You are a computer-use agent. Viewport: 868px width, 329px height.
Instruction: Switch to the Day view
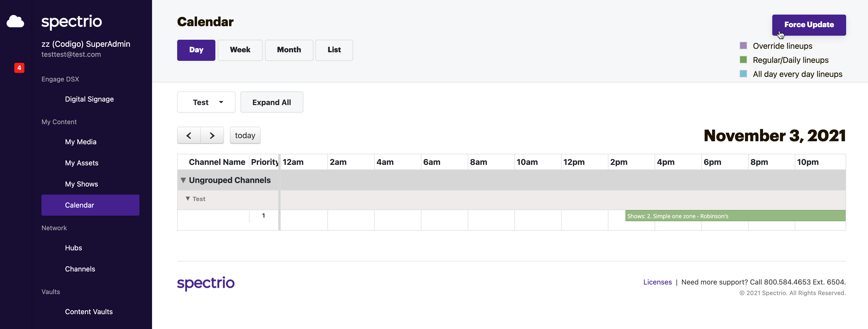(x=196, y=50)
